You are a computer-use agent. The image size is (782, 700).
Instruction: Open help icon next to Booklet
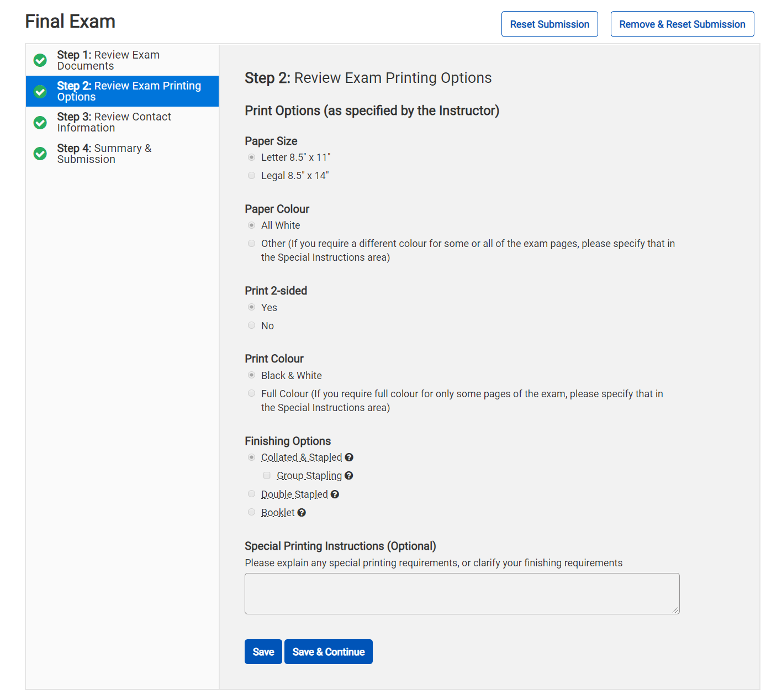pos(302,513)
